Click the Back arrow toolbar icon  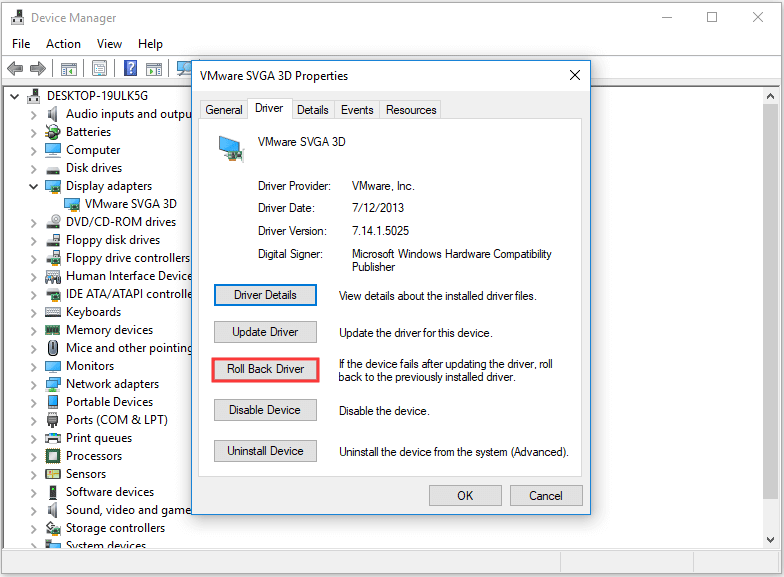[15, 68]
